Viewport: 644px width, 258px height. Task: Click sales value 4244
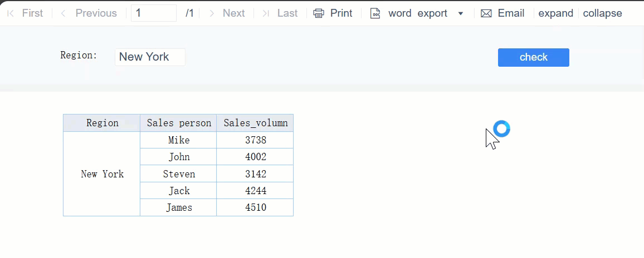[255, 191]
